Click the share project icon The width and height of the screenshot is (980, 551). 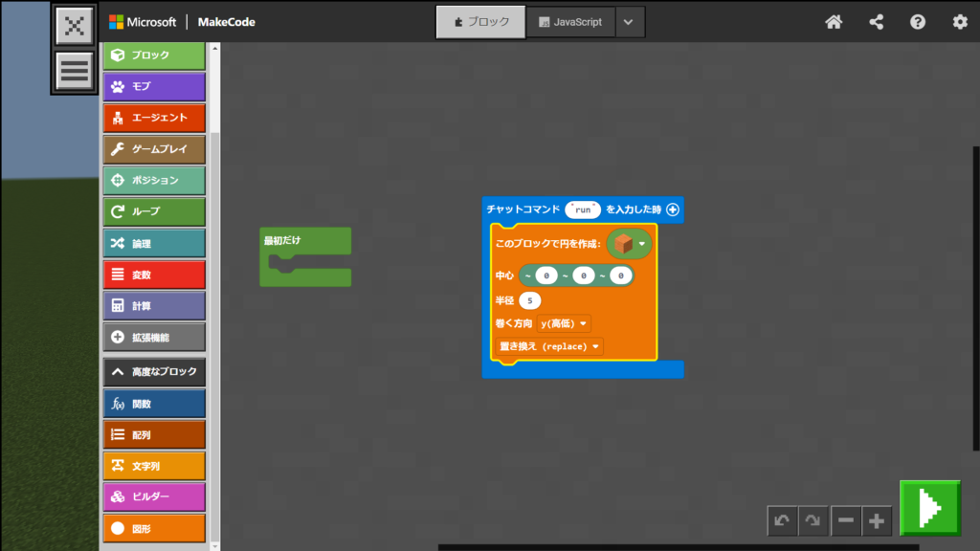point(876,22)
